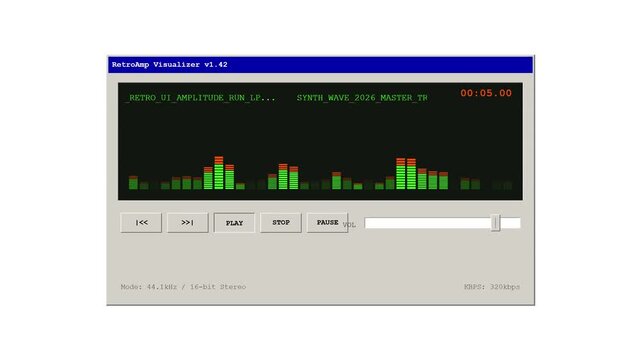641x360 pixels.
Task: Click the volume slider track
Action: coord(442,223)
